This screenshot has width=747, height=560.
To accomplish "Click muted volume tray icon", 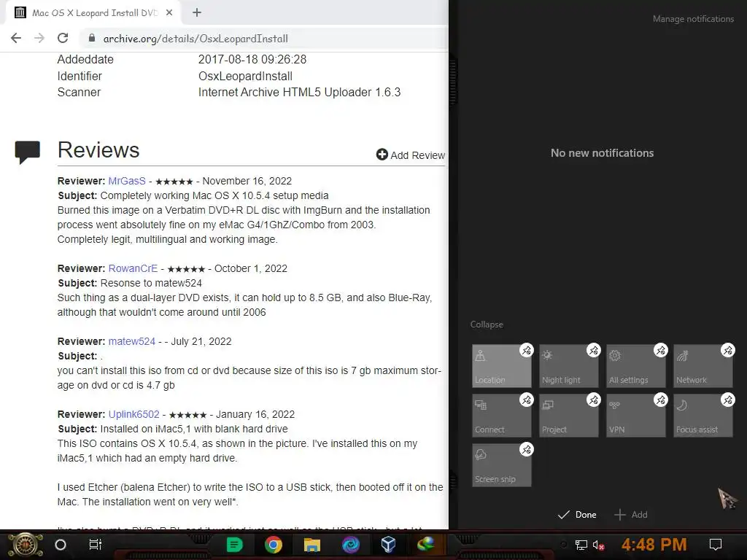I will pos(598,545).
